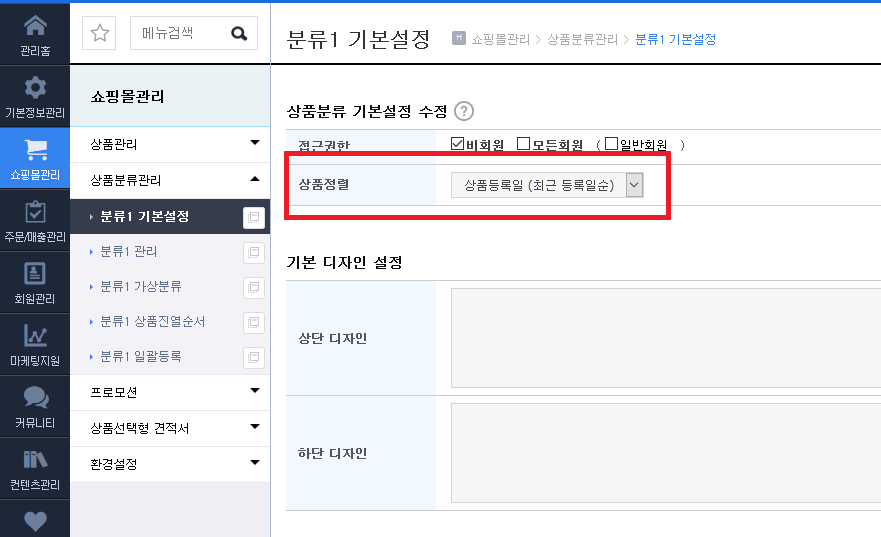Open 컨텐츠관리 books icon

tap(35, 459)
